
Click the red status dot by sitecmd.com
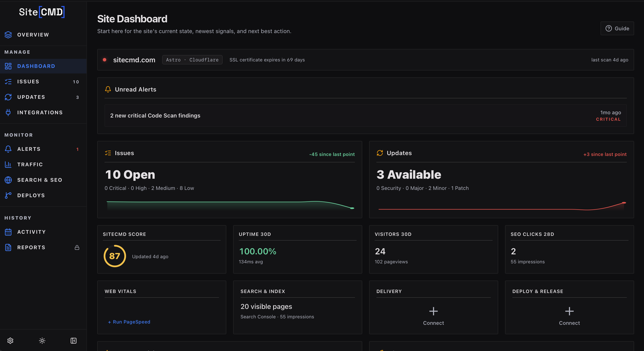[x=105, y=60]
